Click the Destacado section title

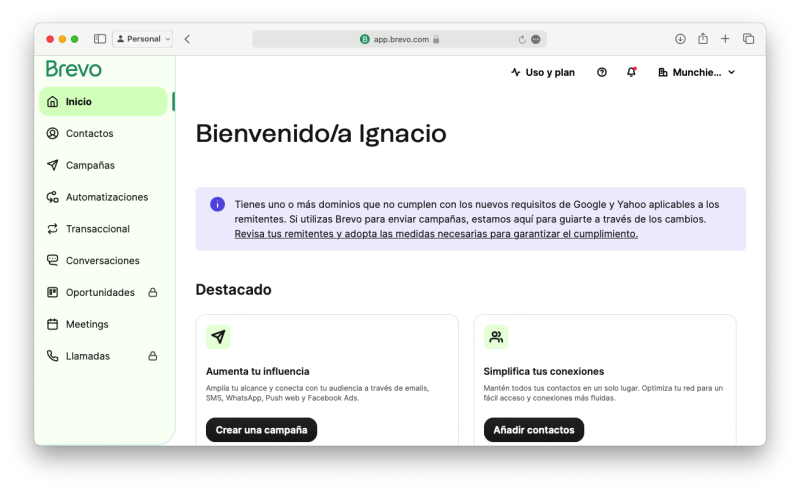coord(234,289)
